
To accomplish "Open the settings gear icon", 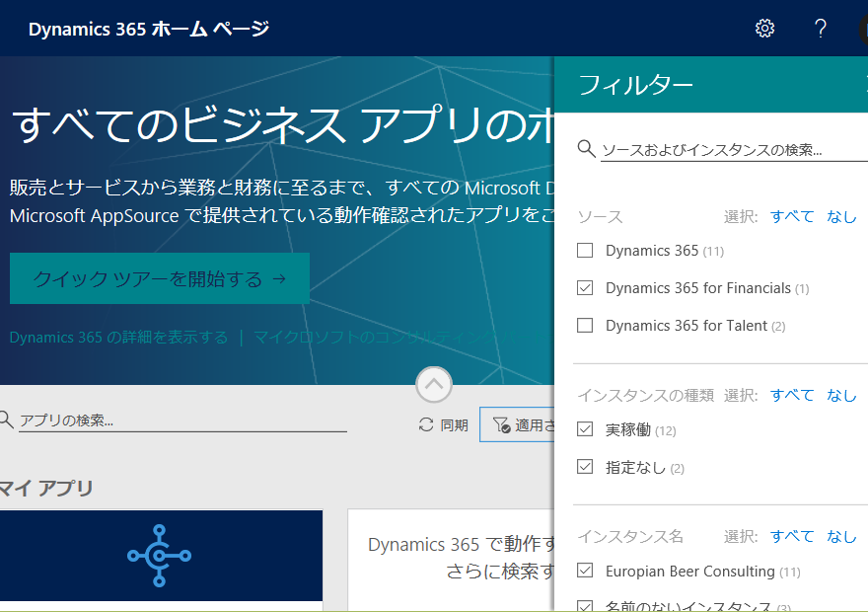I will 764,29.
